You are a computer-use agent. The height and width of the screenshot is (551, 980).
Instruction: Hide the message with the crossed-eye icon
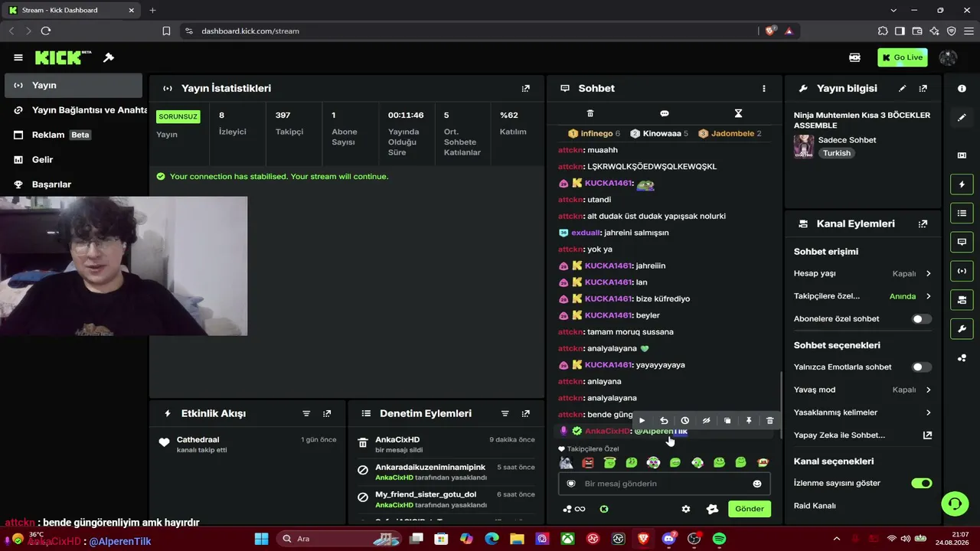(x=707, y=420)
